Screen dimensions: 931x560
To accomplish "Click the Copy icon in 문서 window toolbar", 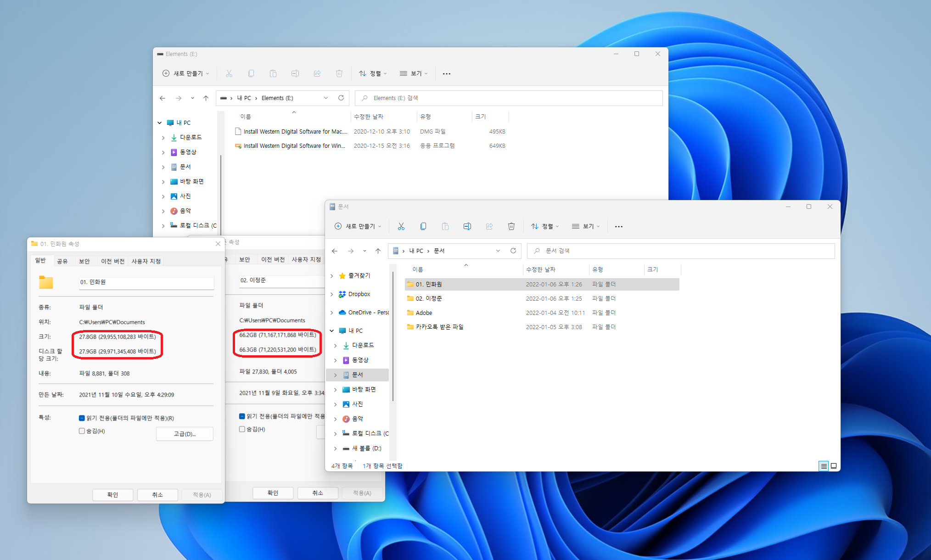I will click(423, 226).
